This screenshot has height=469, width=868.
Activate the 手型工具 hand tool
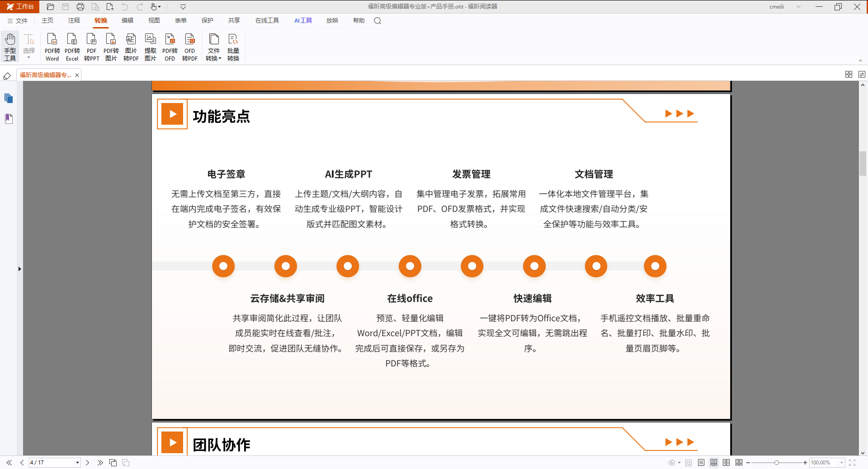[10, 47]
